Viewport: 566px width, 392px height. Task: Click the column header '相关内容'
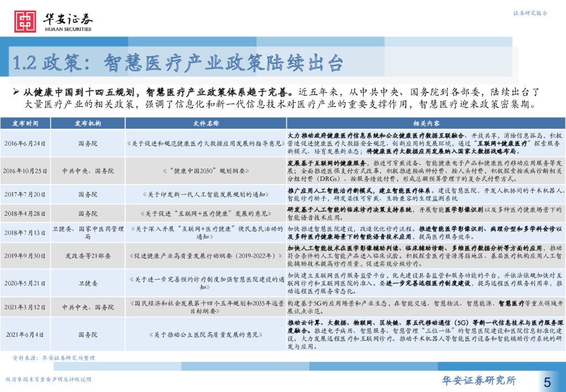click(426, 123)
